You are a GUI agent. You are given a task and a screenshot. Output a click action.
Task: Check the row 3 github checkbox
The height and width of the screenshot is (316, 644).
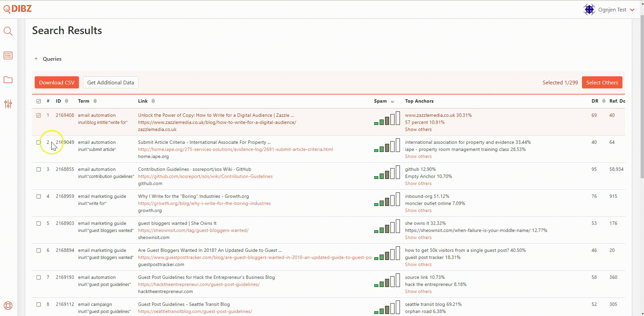[39, 169]
